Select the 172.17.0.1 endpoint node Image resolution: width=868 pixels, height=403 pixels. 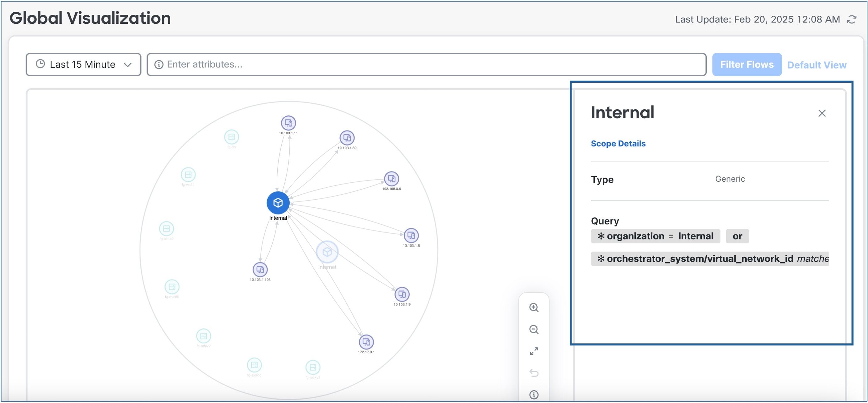click(366, 342)
